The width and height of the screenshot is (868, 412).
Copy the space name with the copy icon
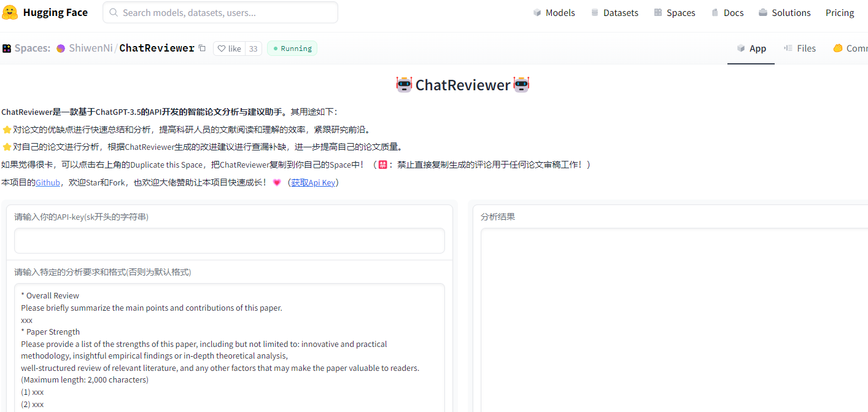pyautogui.click(x=202, y=48)
